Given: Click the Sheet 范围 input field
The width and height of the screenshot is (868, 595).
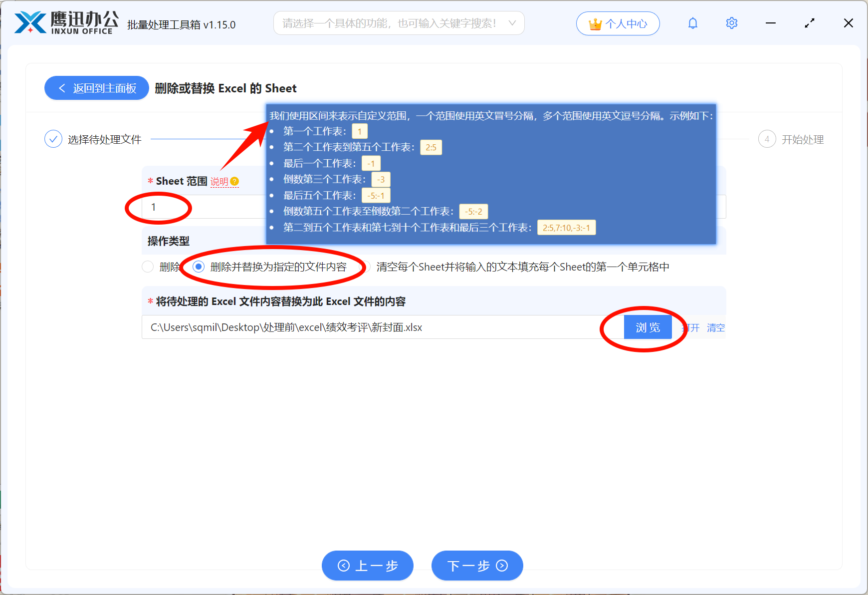Looking at the screenshot, I should (x=200, y=207).
